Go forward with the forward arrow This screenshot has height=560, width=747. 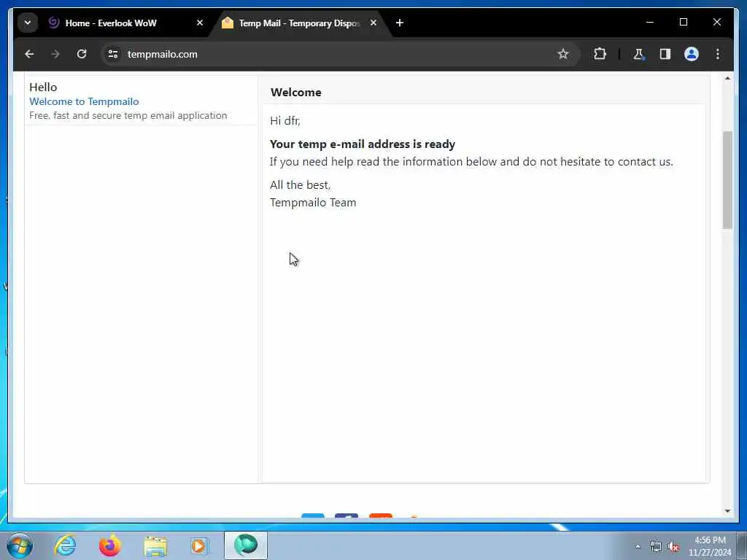pos(55,54)
